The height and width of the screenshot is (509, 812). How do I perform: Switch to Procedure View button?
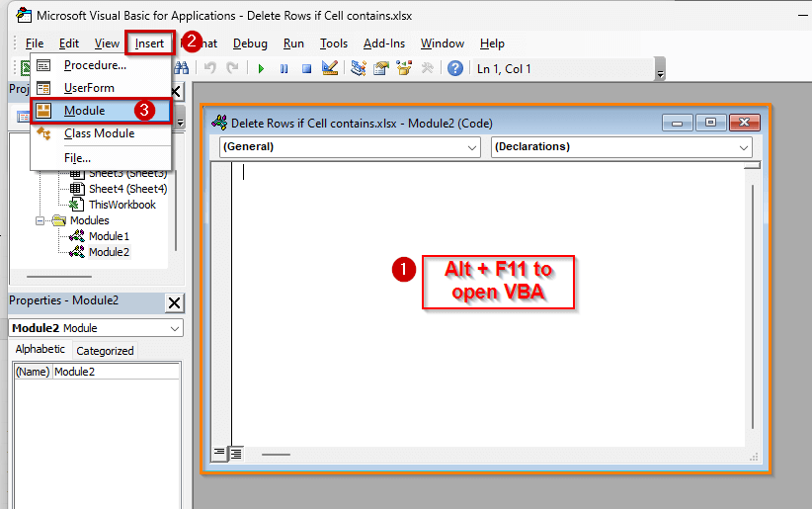coord(219,454)
